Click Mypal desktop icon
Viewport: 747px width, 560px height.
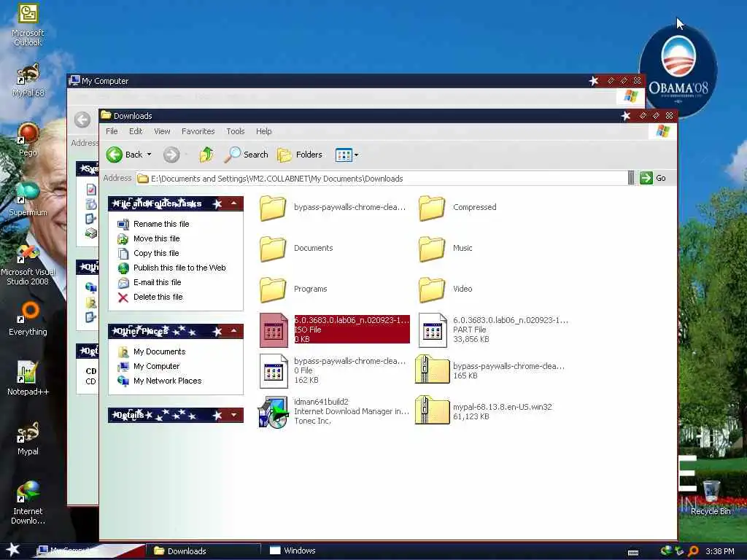28,438
